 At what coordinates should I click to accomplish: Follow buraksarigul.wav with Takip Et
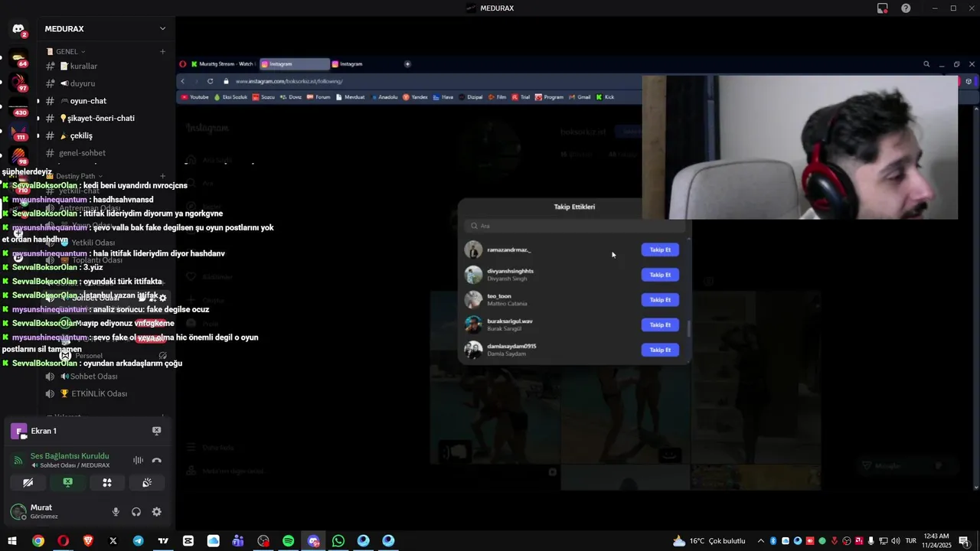tap(660, 324)
